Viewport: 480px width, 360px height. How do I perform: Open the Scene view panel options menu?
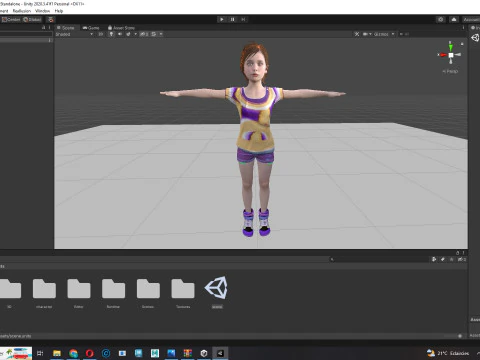pos(463,28)
